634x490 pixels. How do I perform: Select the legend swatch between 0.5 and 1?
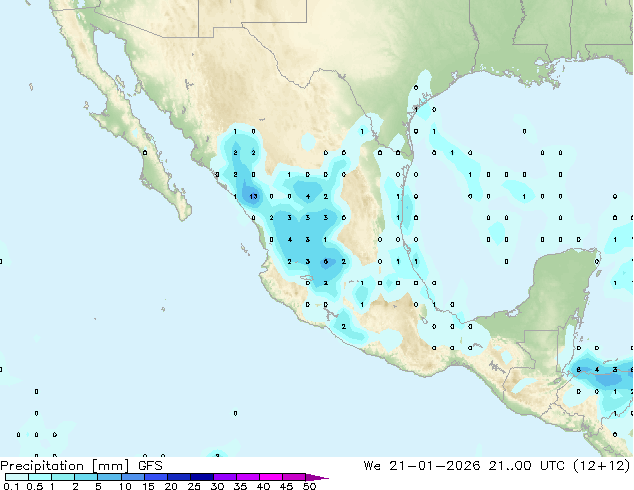click(40, 477)
